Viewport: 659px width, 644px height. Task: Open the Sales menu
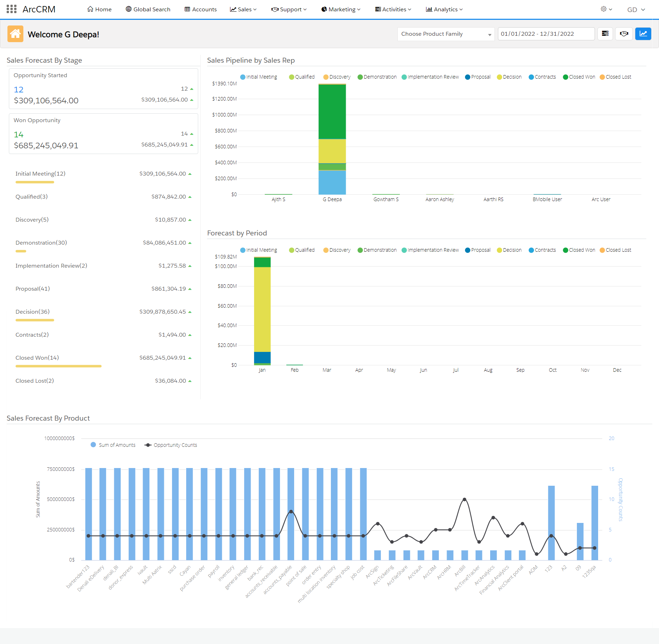[x=243, y=9]
